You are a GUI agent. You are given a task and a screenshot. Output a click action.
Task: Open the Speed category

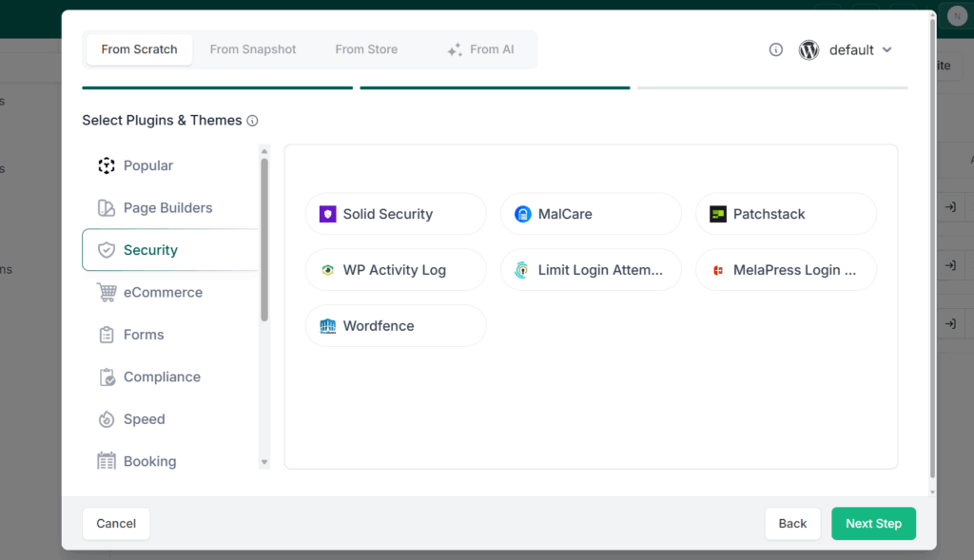tap(170, 419)
